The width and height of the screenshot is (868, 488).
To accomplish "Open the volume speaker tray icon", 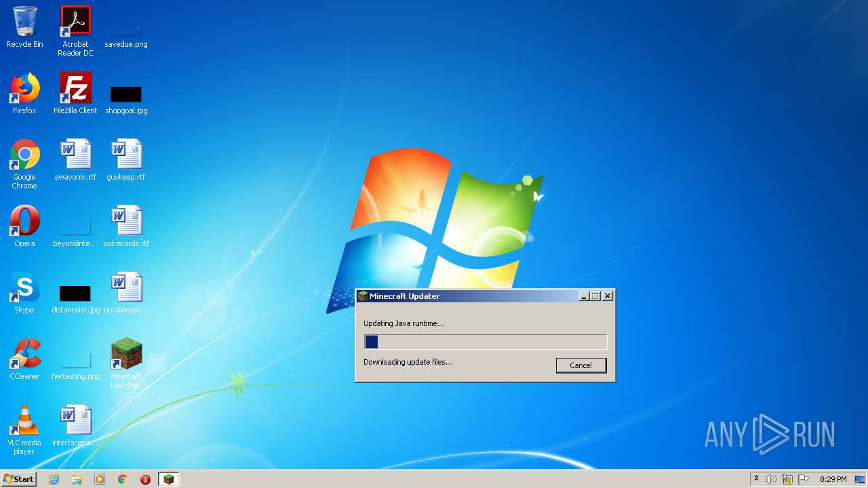I will coord(771,479).
